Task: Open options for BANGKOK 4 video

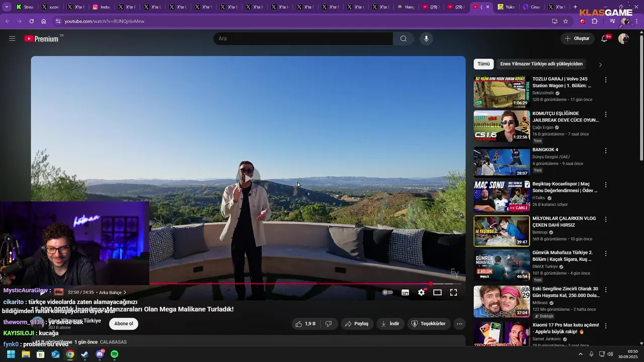Action: tap(606, 150)
